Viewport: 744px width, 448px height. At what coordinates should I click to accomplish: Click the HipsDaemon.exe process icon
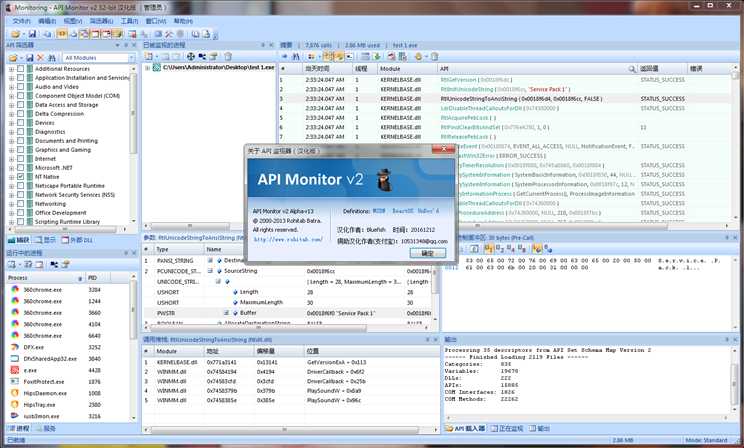(x=15, y=393)
